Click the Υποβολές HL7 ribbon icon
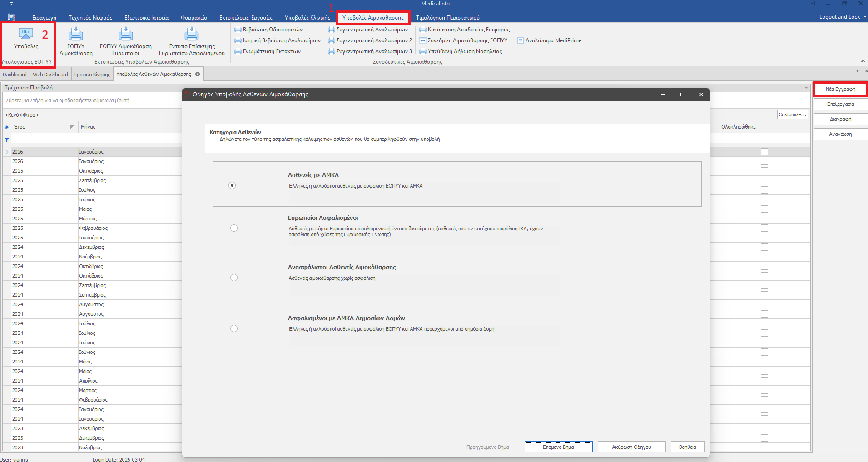This screenshot has height=462, width=868. tap(26, 34)
